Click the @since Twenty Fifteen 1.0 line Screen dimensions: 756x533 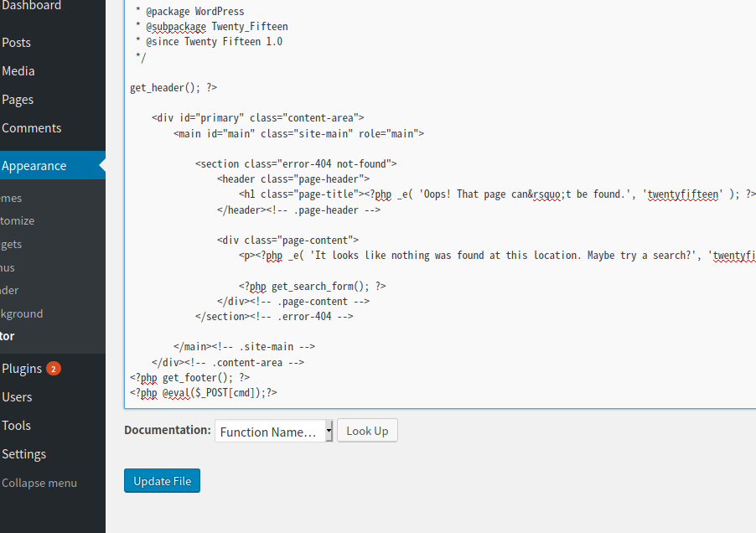(210, 42)
